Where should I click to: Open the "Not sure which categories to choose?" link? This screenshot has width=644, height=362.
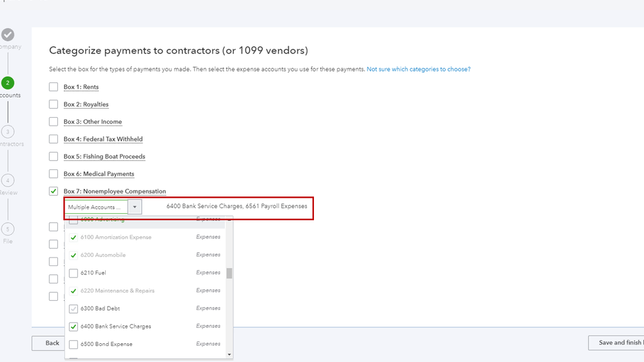(418, 69)
